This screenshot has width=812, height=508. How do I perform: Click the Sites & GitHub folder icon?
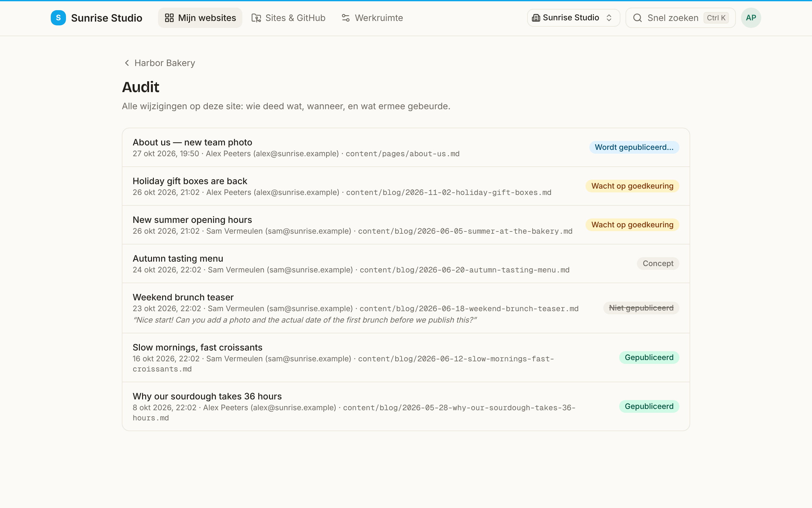256,18
